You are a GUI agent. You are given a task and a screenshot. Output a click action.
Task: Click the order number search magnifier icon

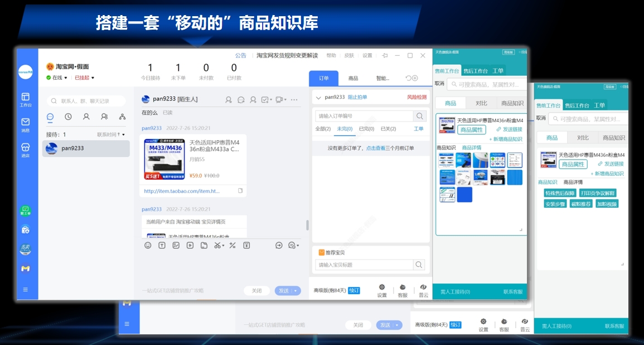pos(419,116)
